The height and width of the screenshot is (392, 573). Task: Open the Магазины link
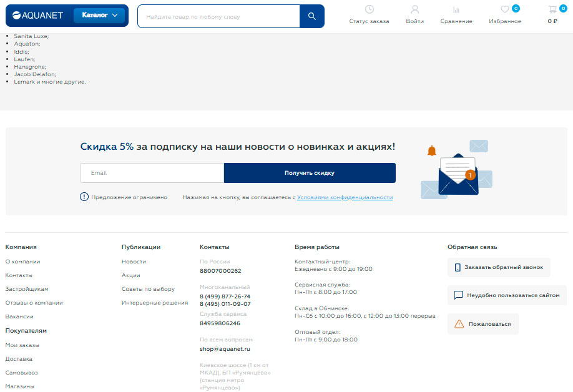(x=19, y=386)
